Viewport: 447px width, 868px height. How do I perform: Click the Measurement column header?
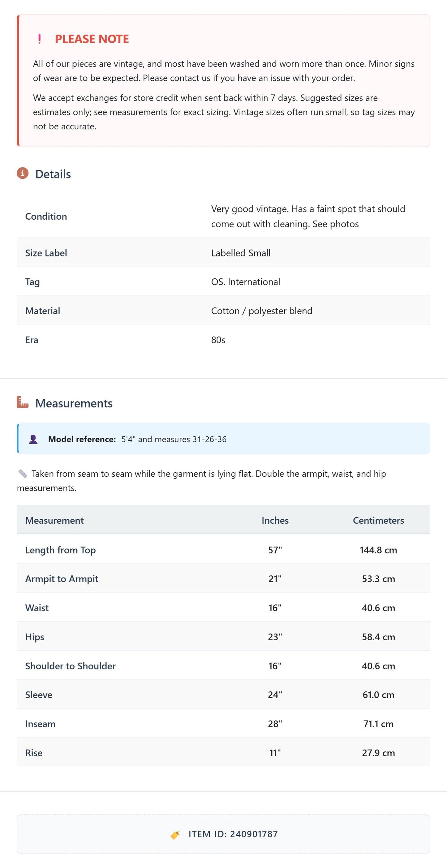tap(54, 520)
